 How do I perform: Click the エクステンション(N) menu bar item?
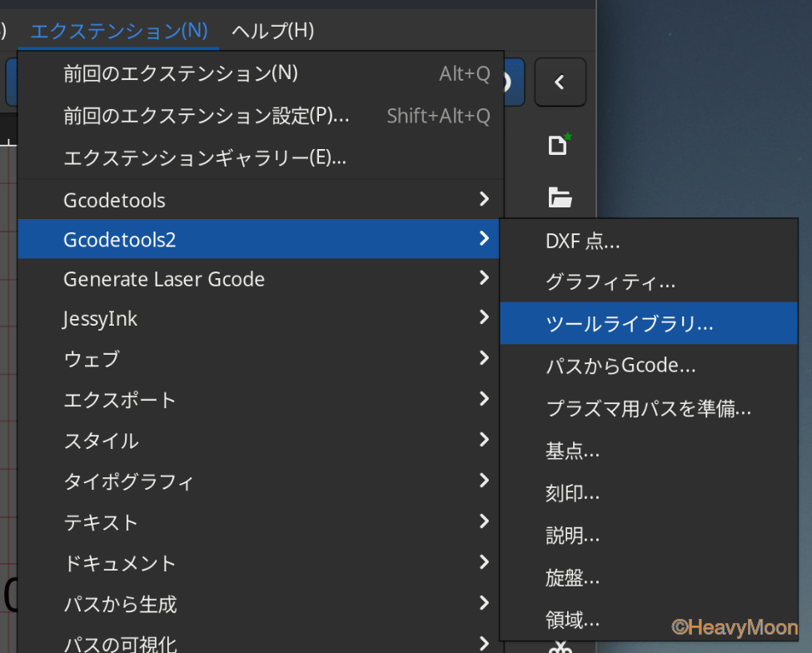[119, 31]
